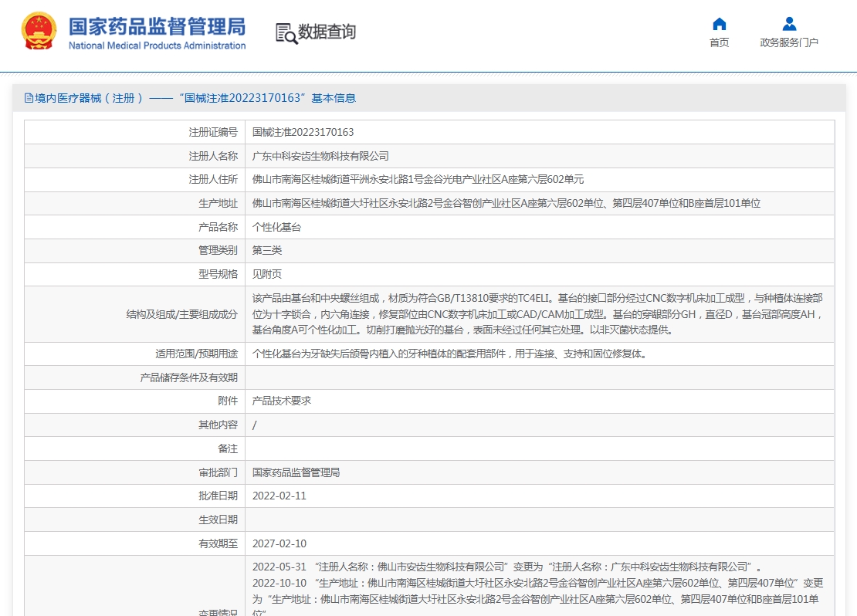Click the 审批部门 value 国家药品监督管理局

tap(296, 472)
